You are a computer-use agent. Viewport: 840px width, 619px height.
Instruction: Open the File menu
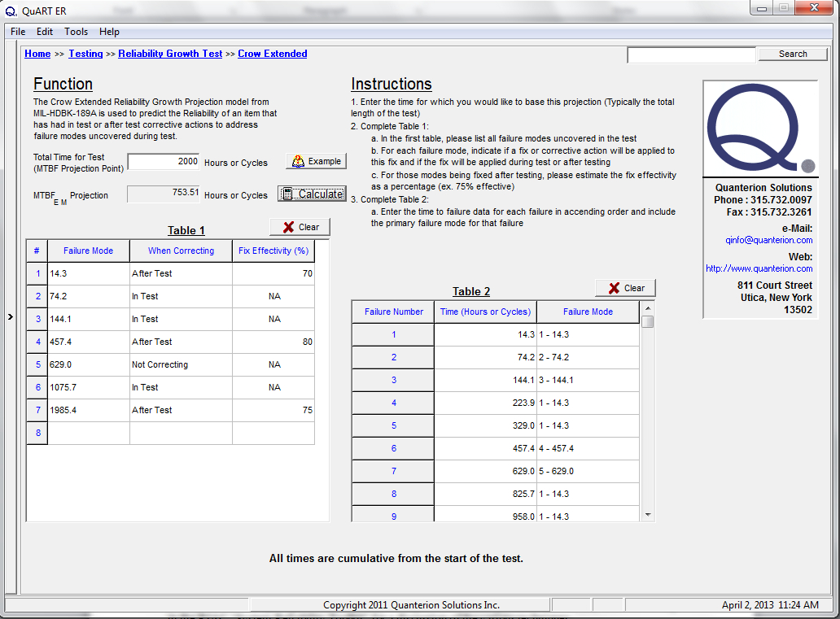point(18,32)
